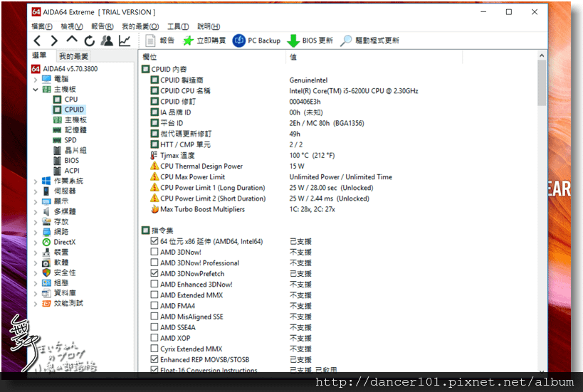583x392 pixels.
Task: Click the Windows logo 作業系統 icon
Action: (x=46, y=181)
